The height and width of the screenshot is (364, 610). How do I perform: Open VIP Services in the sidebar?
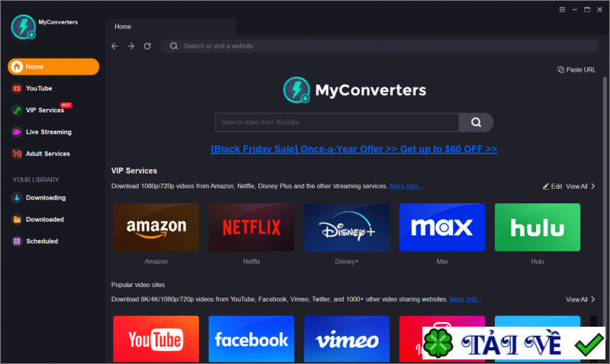(x=37, y=110)
